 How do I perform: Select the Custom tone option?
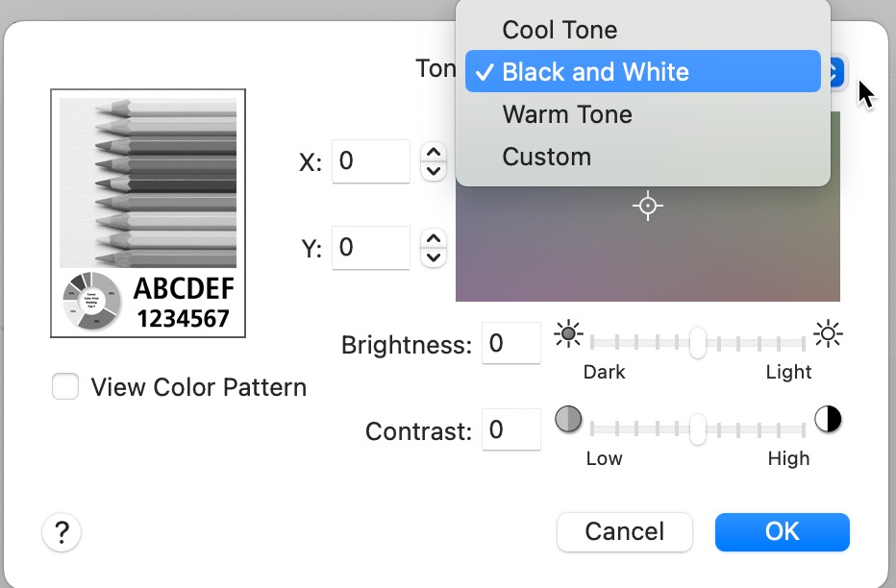(x=546, y=157)
